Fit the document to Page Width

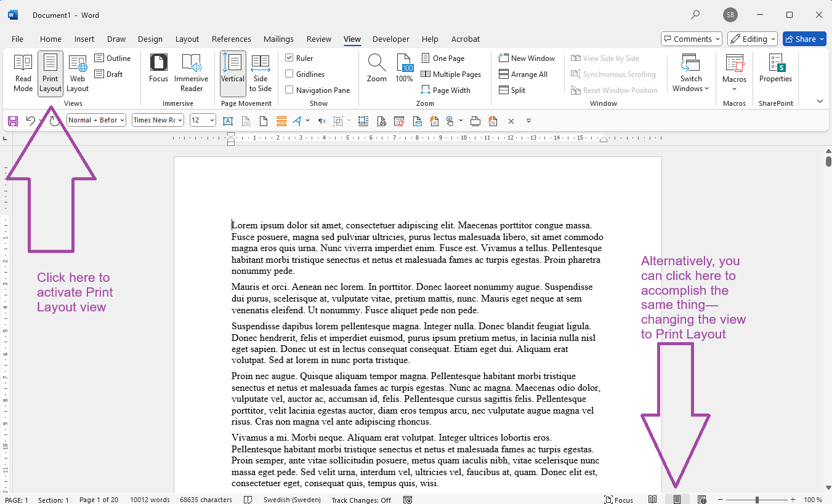(x=446, y=90)
